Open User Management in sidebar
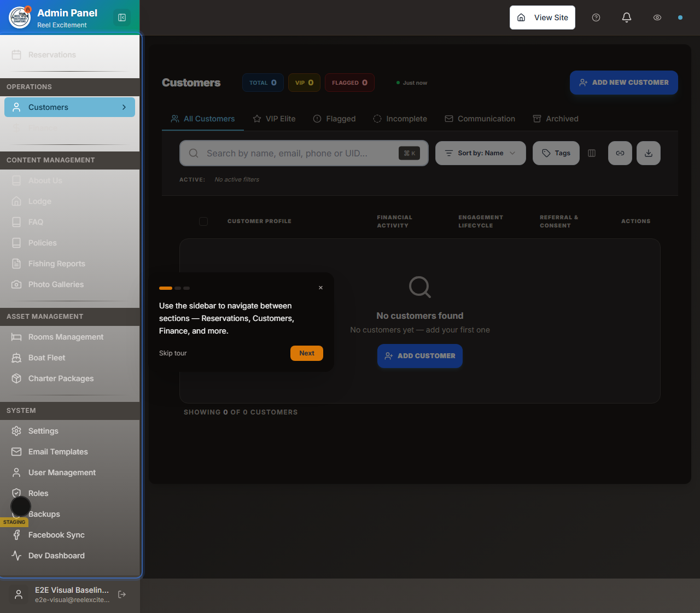The height and width of the screenshot is (613, 700). coord(70,472)
